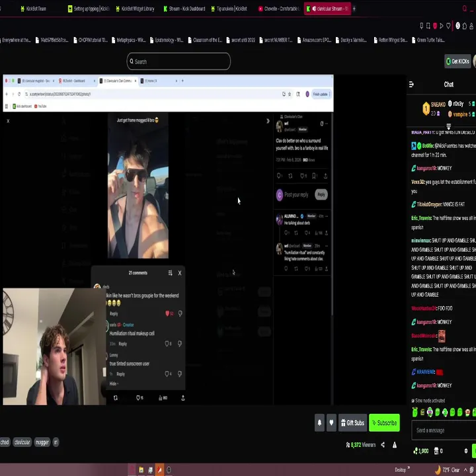Switch to the Chevelle - Comfortable tab
Image resolution: width=476 pixels, height=476 pixels.
coord(278,9)
